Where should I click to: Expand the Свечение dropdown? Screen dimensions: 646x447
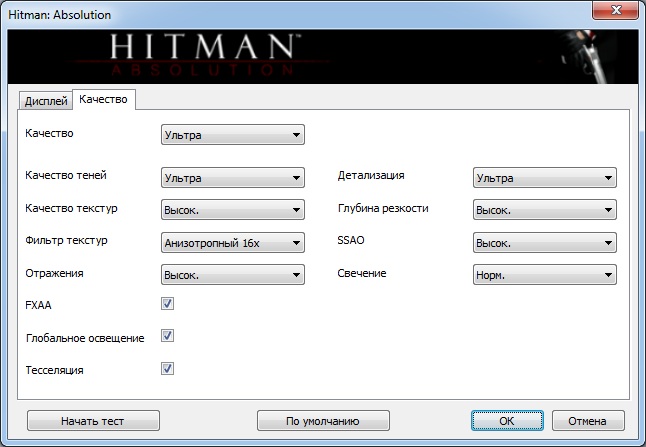(x=545, y=275)
